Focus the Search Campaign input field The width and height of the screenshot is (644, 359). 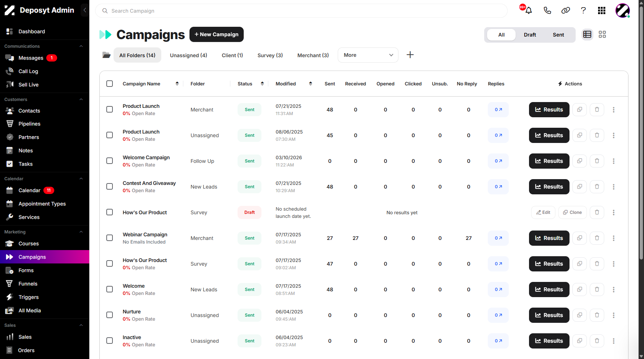[x=301, y=11]
